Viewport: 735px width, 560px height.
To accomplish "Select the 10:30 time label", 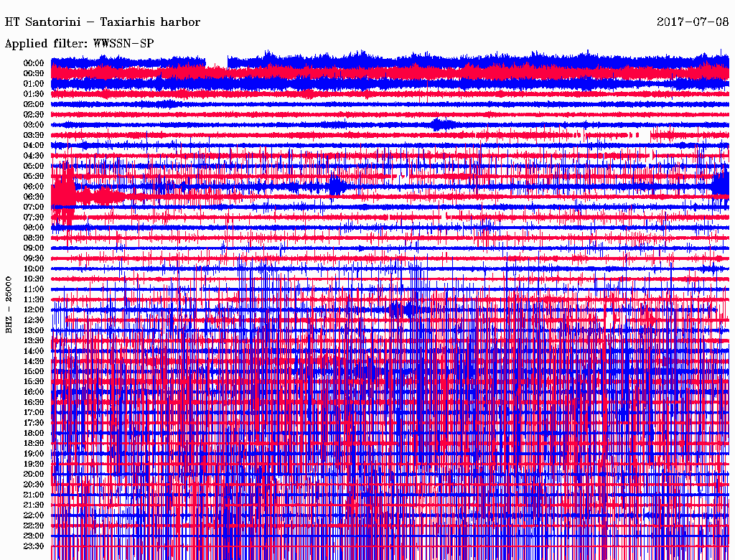I will tap(34, 279).
